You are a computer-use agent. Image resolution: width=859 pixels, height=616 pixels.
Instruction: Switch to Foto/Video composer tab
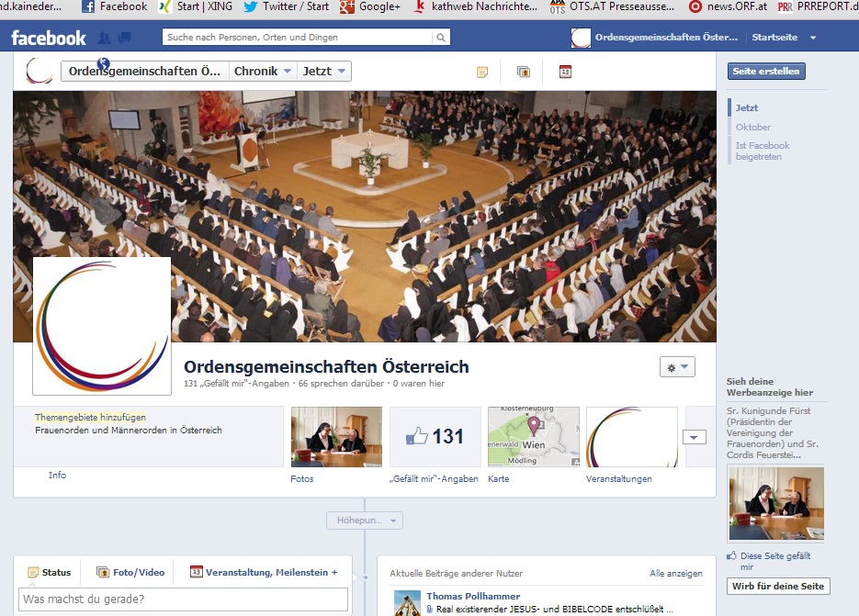[x=130, y=572]
